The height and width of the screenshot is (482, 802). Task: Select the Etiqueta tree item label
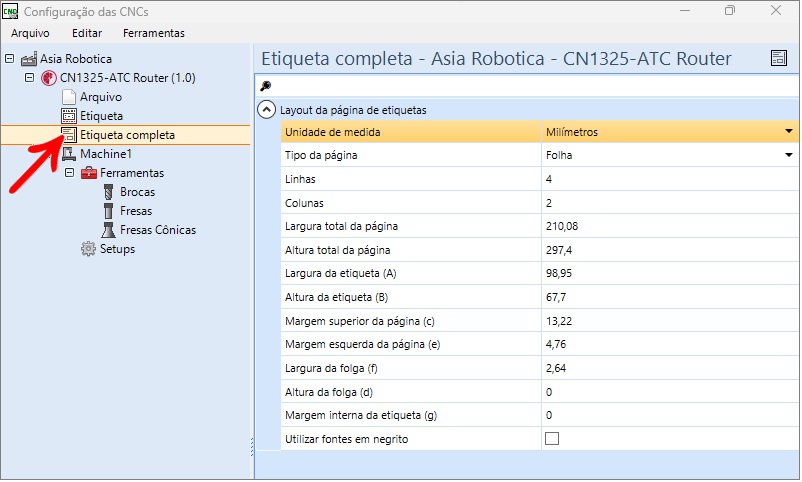coord(101,116)
